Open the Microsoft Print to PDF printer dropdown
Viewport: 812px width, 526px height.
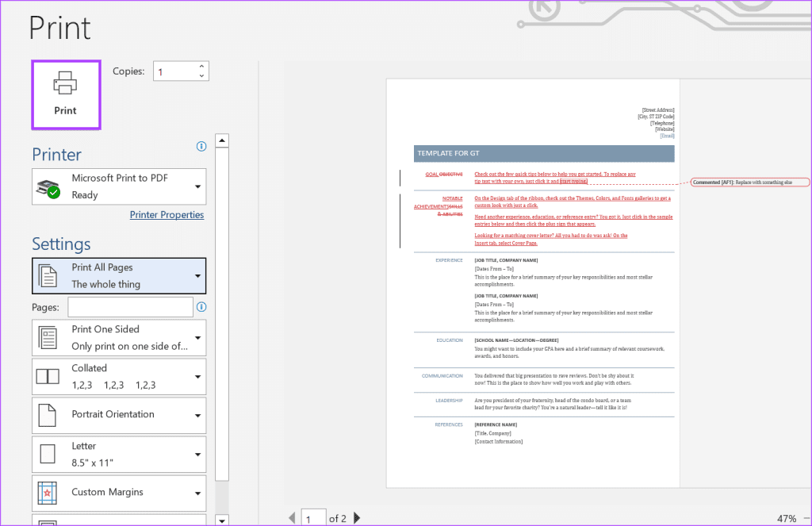(x=119, y=186)
